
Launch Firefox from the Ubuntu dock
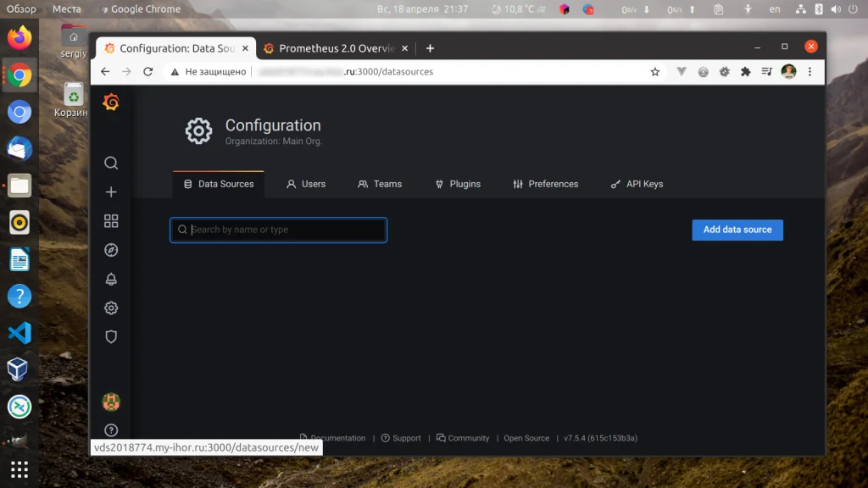tap(19, 36)
